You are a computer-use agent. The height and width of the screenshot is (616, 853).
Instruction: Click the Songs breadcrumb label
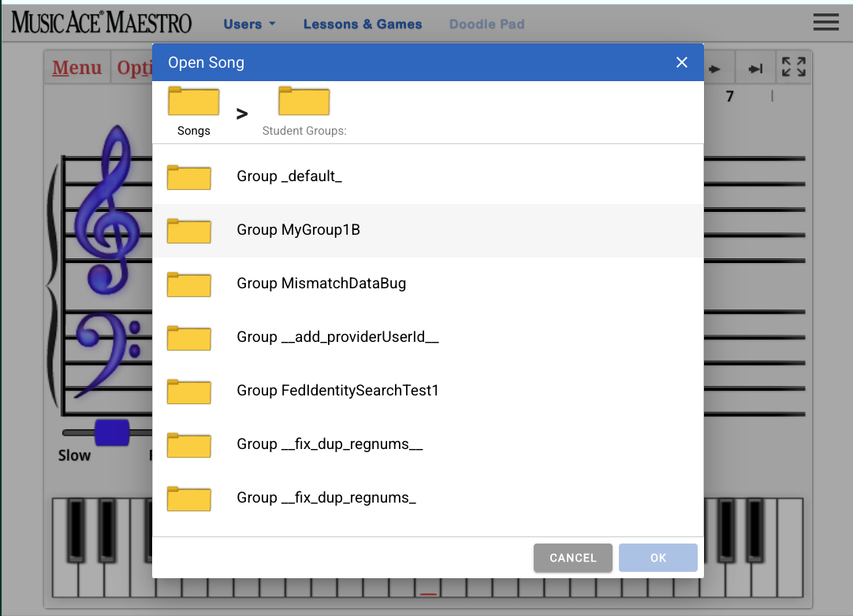coord(194,131)
